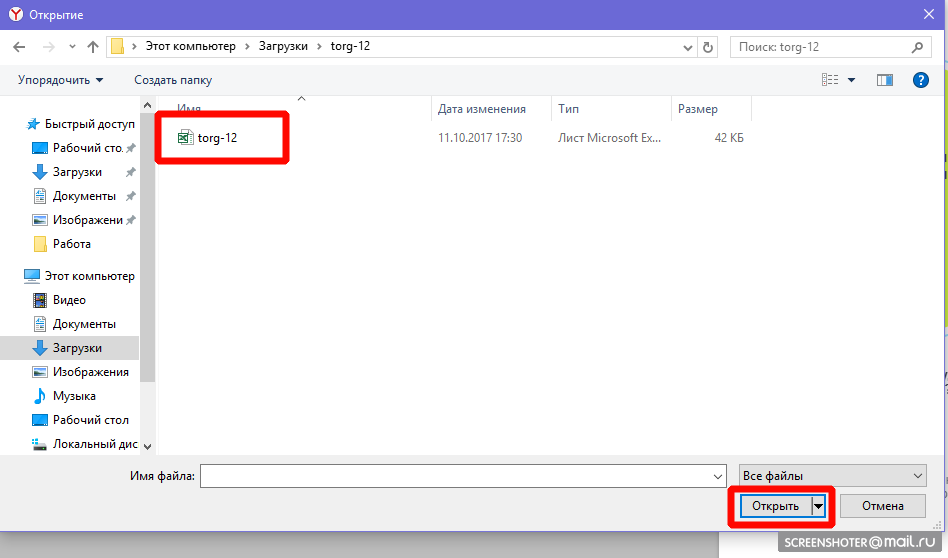The image size is (948, 558).
Task: Select the torg-12 Excel file
Action: 217,138
